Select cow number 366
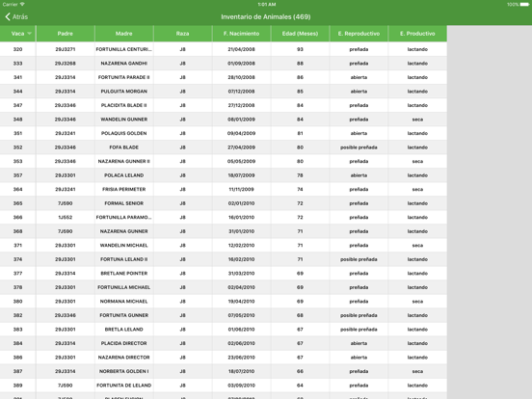The height and width of the screenshot is (399, 532). pos(17,217)
